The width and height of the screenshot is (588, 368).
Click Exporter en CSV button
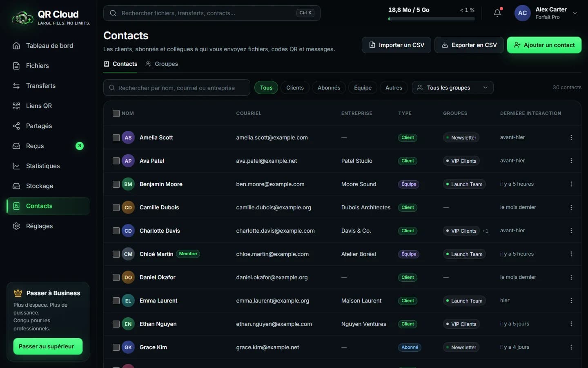click(x=469, y=45)
